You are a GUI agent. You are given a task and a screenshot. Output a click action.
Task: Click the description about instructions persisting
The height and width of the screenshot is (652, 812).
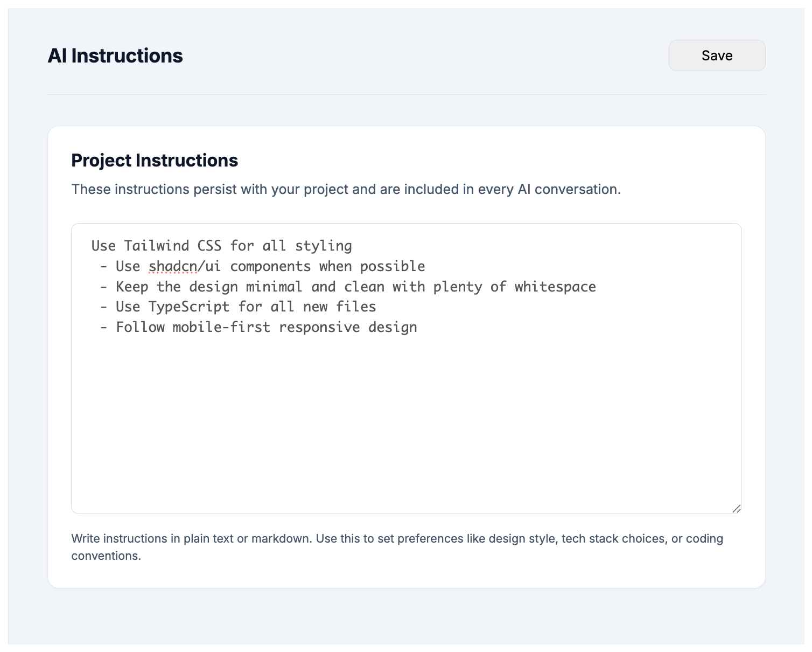tap(346, 190)
